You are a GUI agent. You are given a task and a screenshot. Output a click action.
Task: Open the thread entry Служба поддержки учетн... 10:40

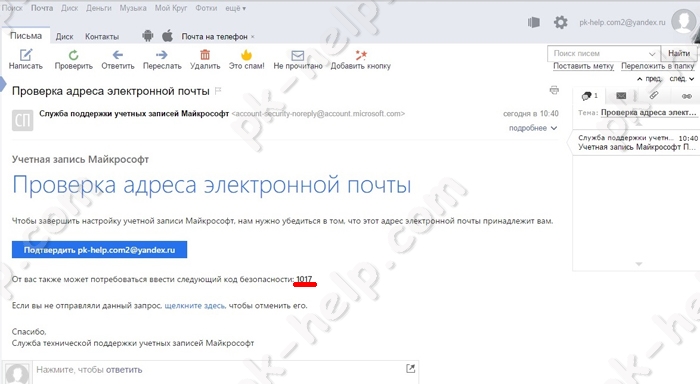637,142
